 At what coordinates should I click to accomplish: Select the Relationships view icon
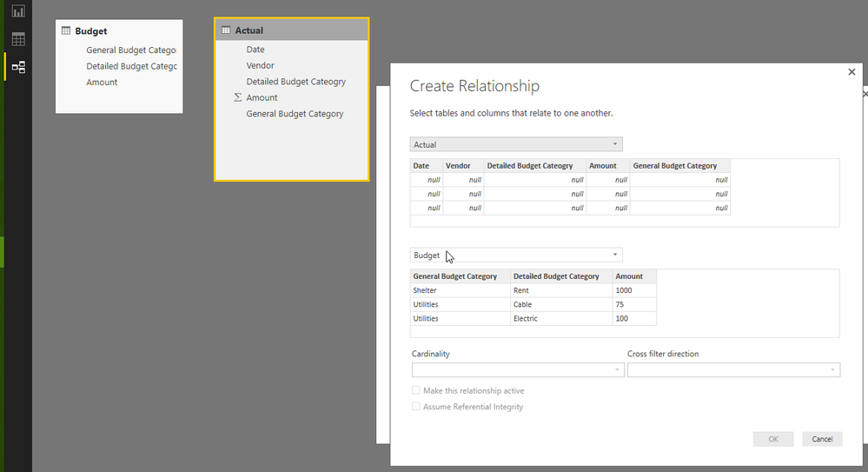point(18,68)
